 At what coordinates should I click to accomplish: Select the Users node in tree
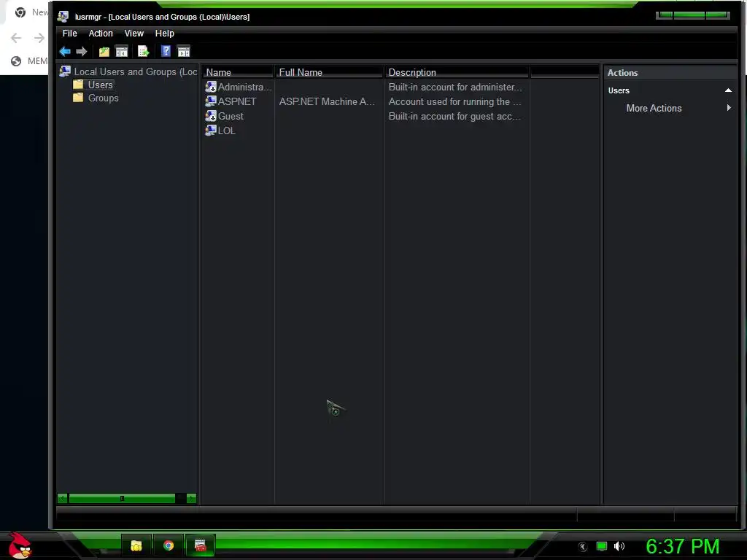pyautogui.click(x=101, y=85)
